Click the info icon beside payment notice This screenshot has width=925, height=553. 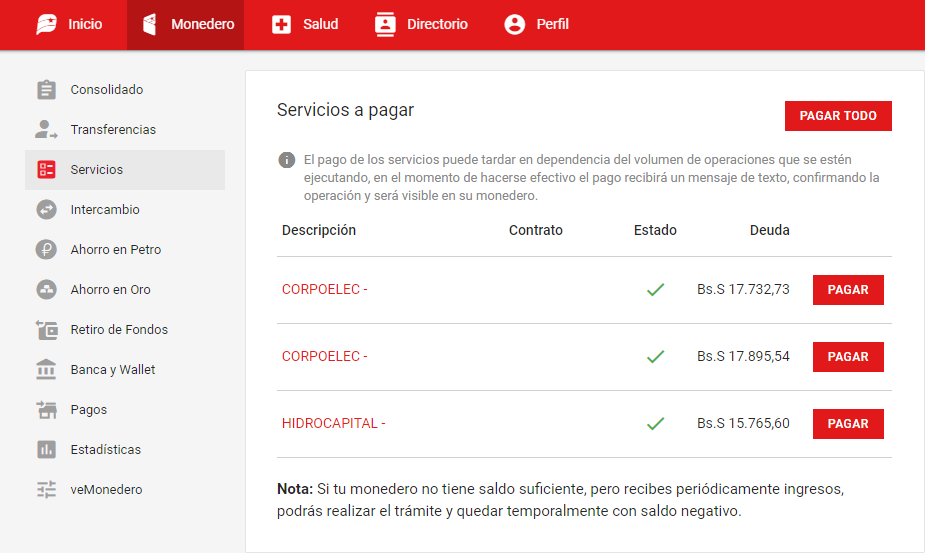287,160
